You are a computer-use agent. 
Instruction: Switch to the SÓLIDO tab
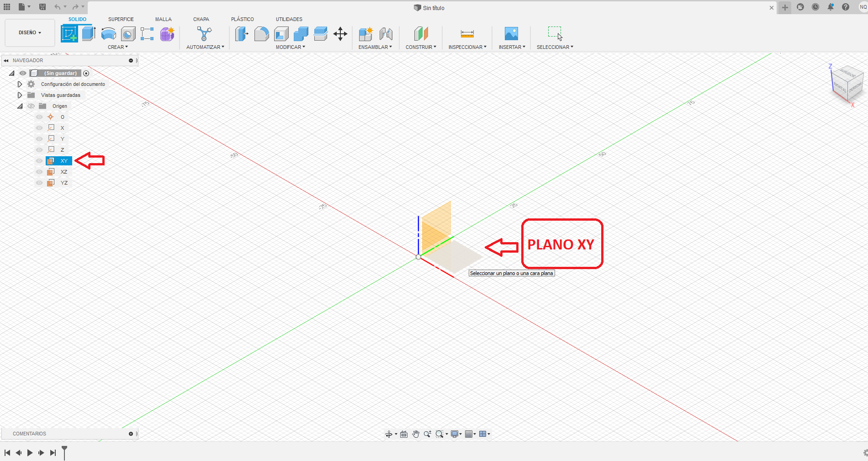(x=77, y=19)
